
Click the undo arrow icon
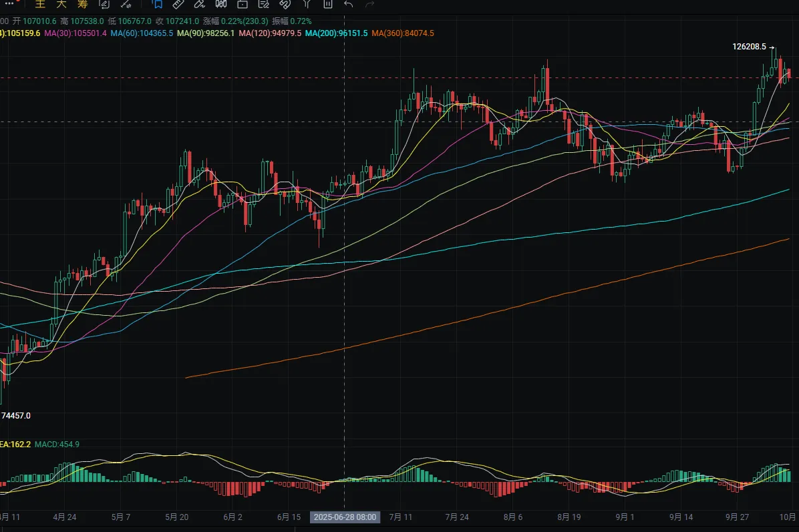349,4
